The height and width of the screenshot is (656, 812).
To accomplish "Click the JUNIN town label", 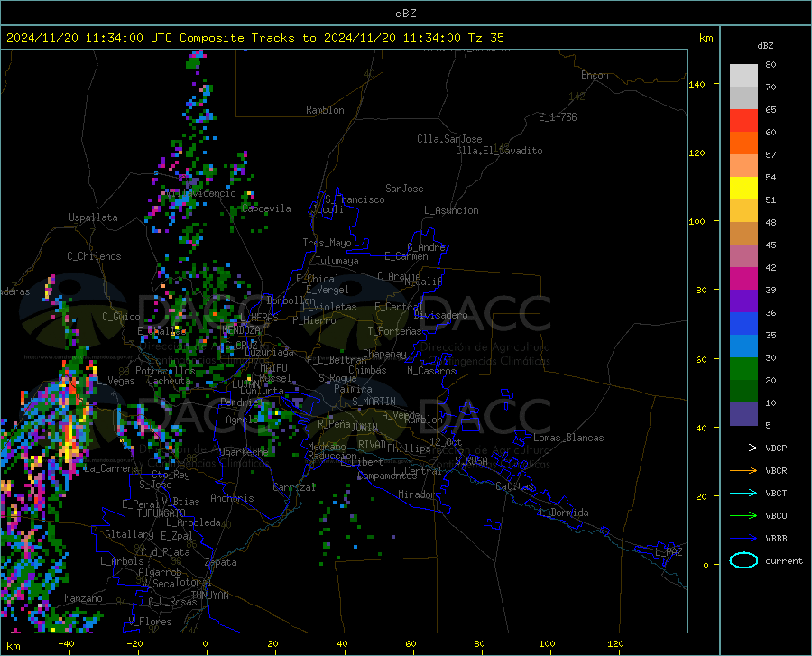I will click(x=364, y=428).
